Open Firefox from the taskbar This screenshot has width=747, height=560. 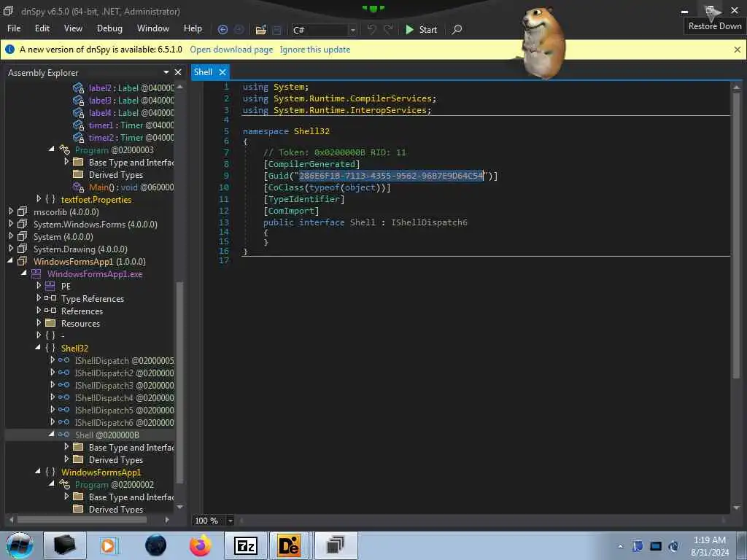point(201,545)
